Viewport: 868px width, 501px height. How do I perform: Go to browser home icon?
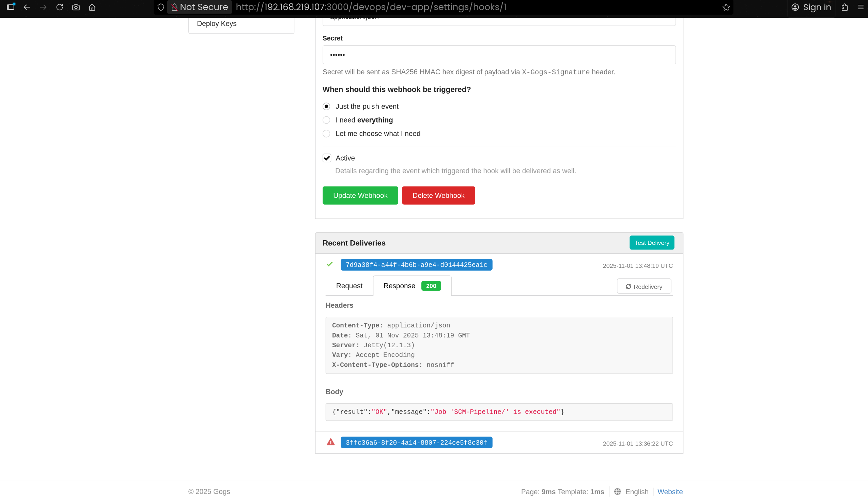pyautogui.click(x=92, y=7)
